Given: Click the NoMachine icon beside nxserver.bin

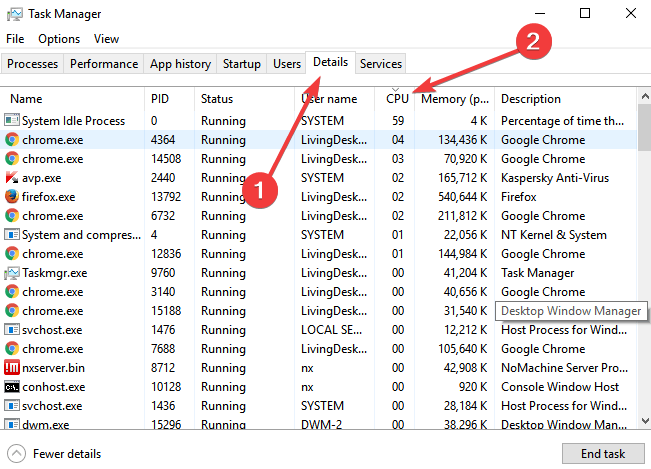Looking at the screenshot, I should coord(12,368).
